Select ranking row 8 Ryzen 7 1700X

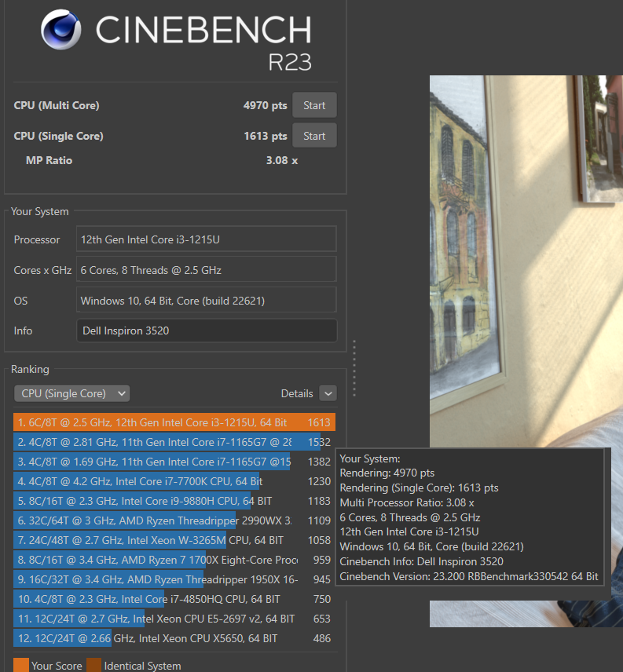(x=174, y=560)
